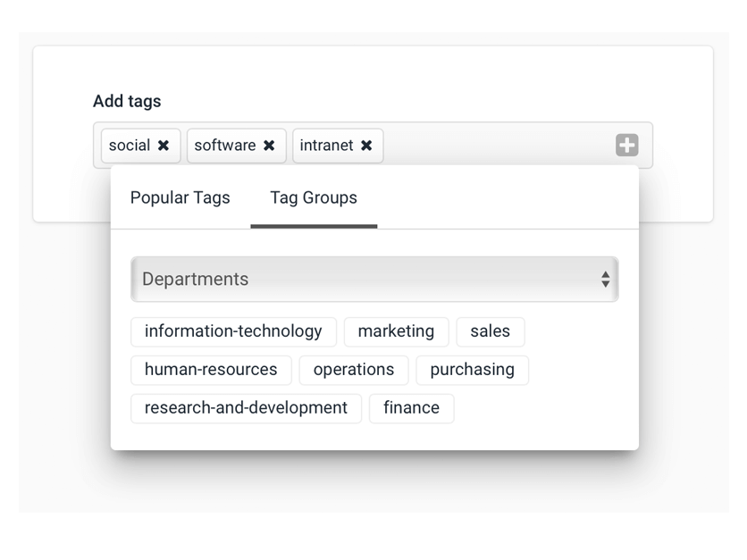Select the operations tag

click(353, 370)
